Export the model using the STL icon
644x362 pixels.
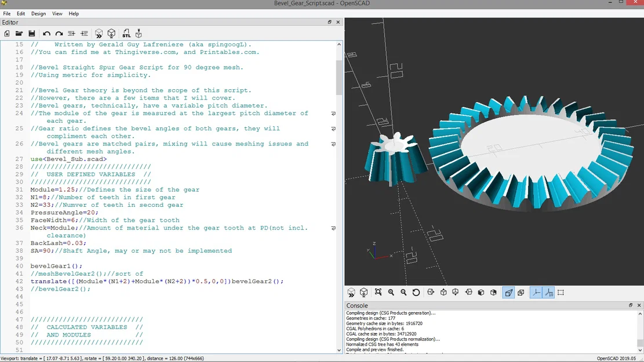click(126, 33)
